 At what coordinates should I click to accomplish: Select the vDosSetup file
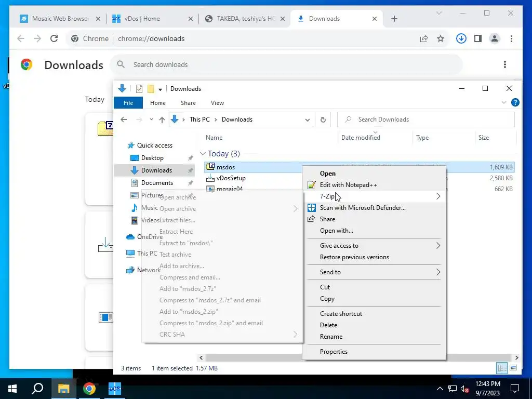pyautogui.click(x=231, y=178)
